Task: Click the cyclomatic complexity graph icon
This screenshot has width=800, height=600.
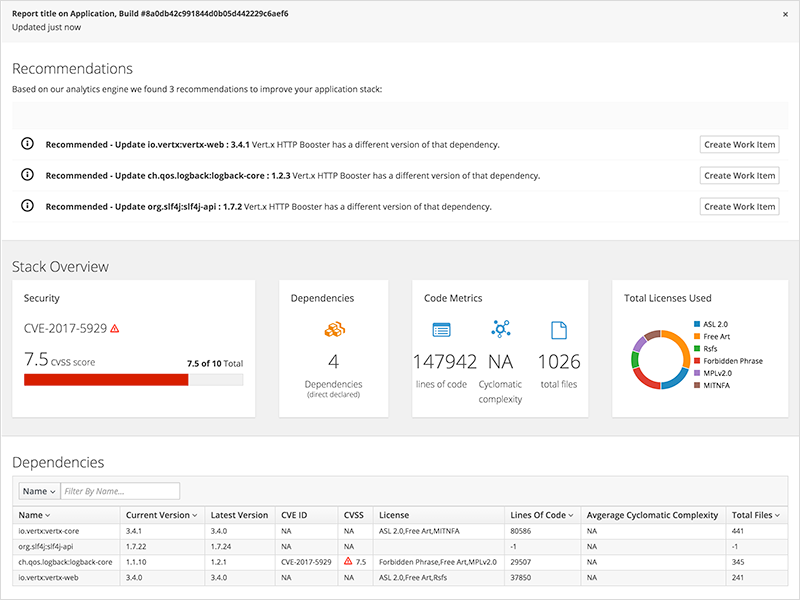Action: [x=501, y=329]
